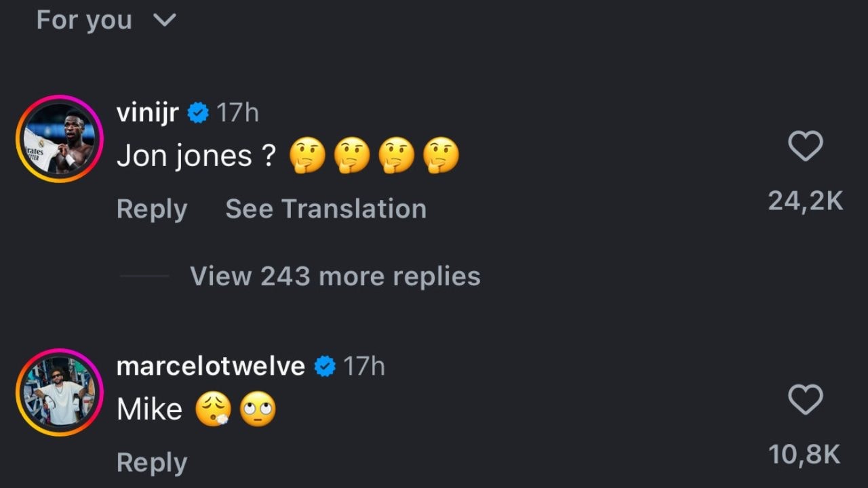Click "See Translation" under vinijr's comment
868x488 pixels.
pos(325,209)
